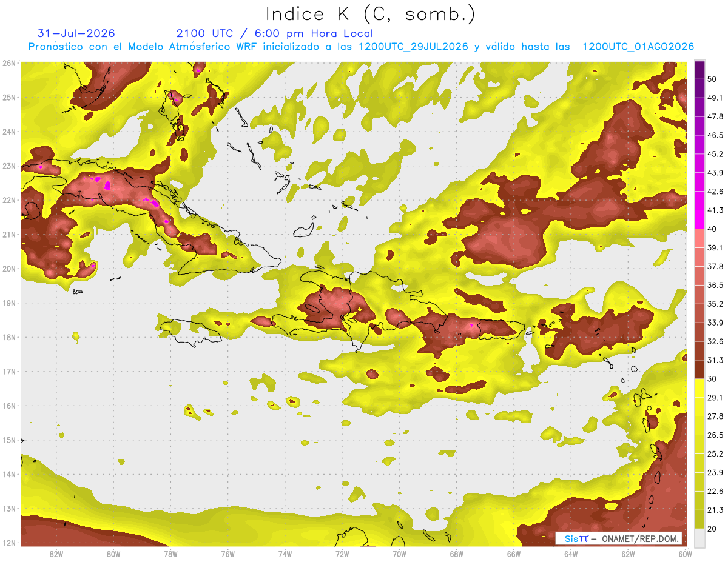Click the "46.5" colorbar value

[715, 135]
